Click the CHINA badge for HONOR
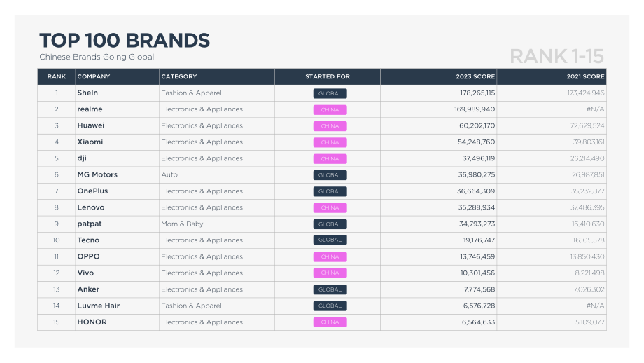 point(330,322)
